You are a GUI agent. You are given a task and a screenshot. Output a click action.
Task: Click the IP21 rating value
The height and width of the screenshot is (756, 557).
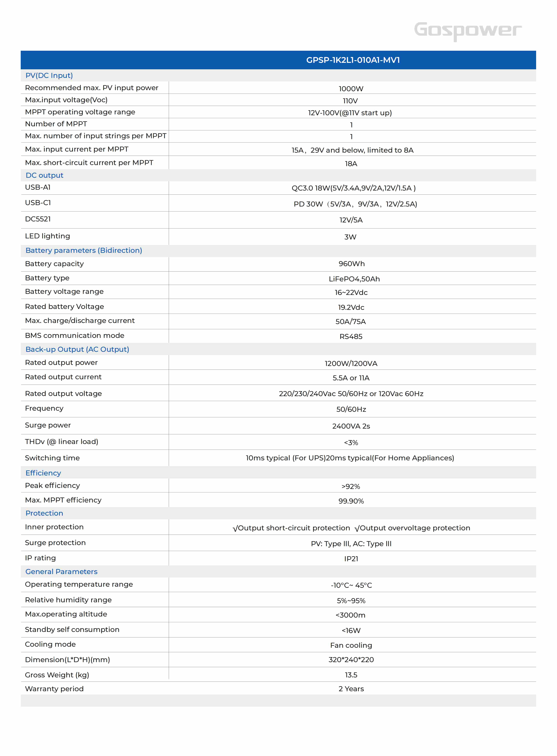click(x=351, y=559)
